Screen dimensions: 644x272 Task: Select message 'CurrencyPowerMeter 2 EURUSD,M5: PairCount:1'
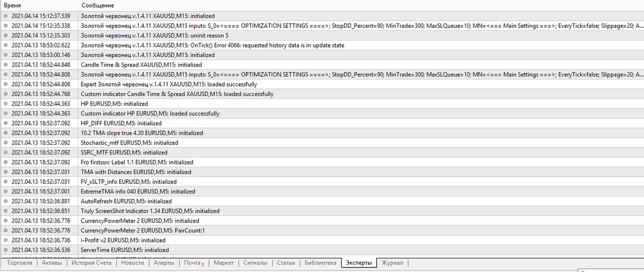pyautogui.click(x=143, y=230)
